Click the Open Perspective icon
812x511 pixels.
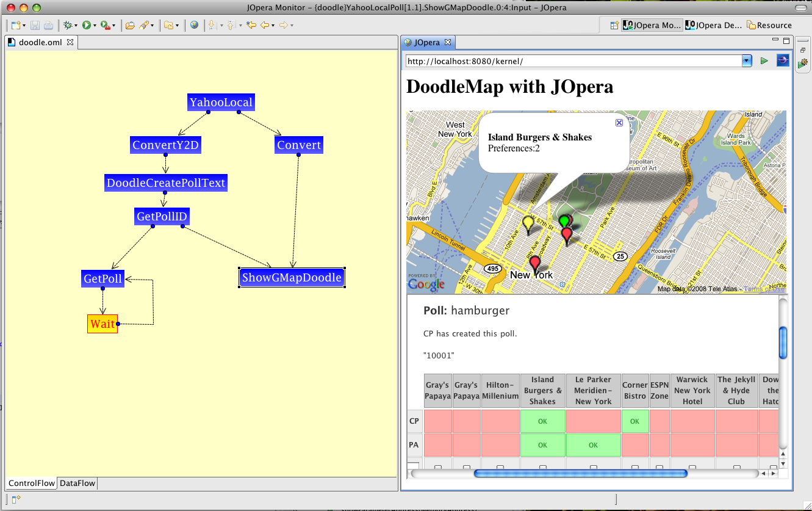(x=614, y=25)
